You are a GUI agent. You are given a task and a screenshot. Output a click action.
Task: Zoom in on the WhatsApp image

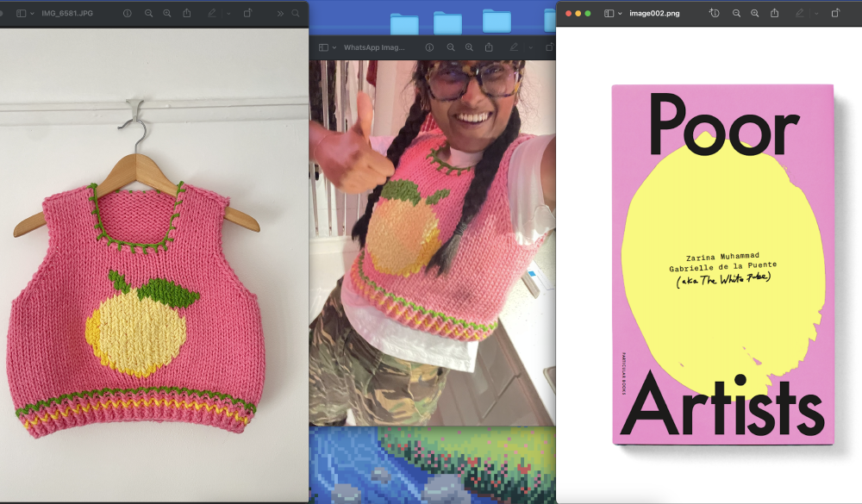469,47
